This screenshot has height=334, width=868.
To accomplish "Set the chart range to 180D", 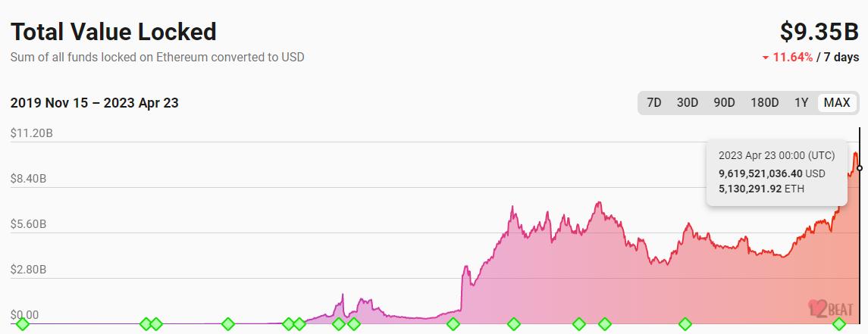I will tap(764, 103).
